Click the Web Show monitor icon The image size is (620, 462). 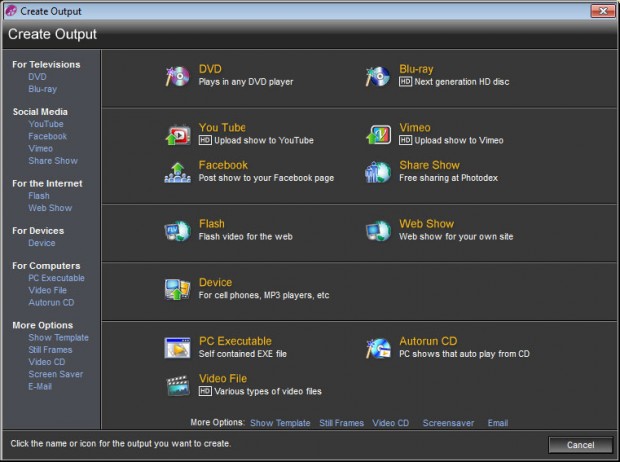click(378, 231)
